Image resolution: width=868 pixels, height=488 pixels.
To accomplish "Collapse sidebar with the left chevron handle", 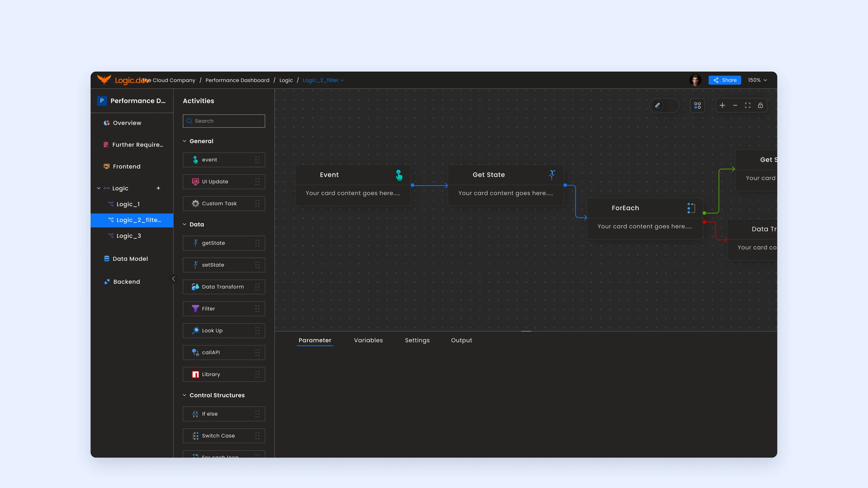I will click(x=173, y=278).
